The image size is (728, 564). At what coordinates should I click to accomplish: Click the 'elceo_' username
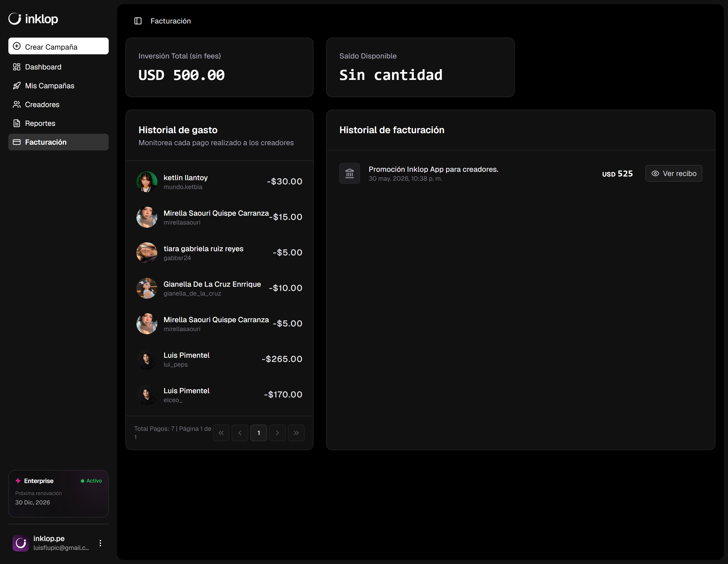(173, 400)
